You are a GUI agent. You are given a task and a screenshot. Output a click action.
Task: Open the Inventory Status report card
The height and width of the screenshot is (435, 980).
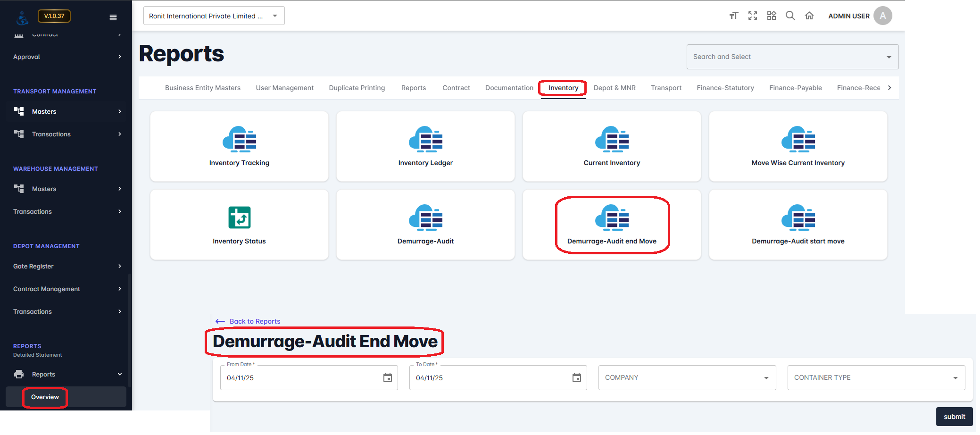pyautogui.click(x=239, y=225)
